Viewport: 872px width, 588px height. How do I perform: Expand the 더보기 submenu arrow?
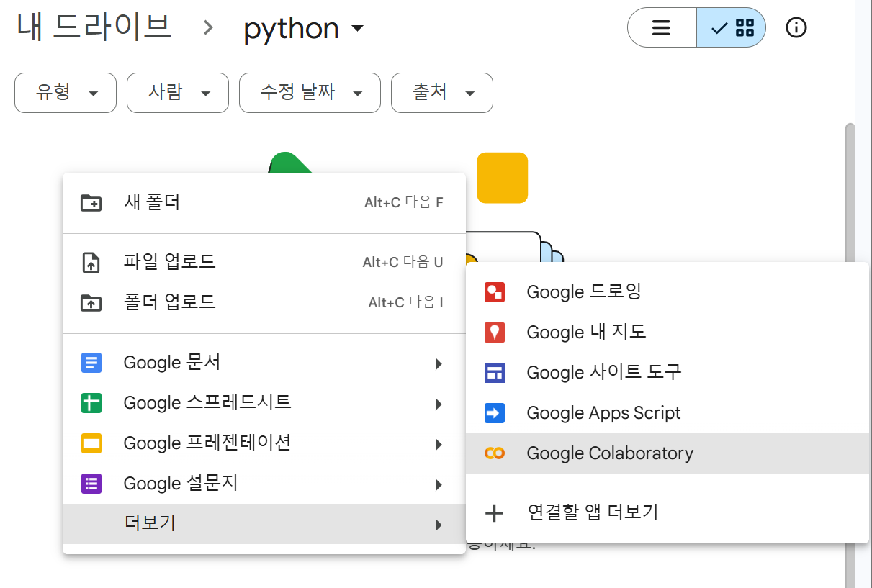(x=438, y=525)
